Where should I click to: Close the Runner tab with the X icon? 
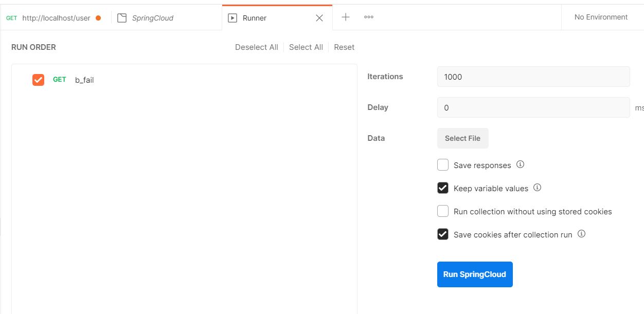click(x=319, y=18)
